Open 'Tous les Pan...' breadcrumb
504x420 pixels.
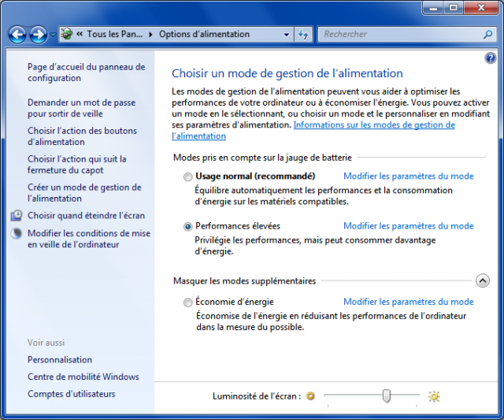115,34
